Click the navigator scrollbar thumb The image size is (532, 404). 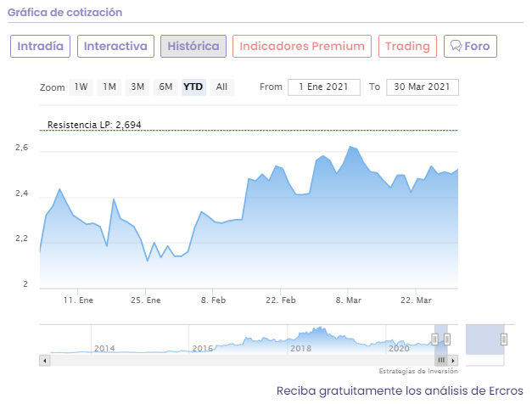point(441,361)
